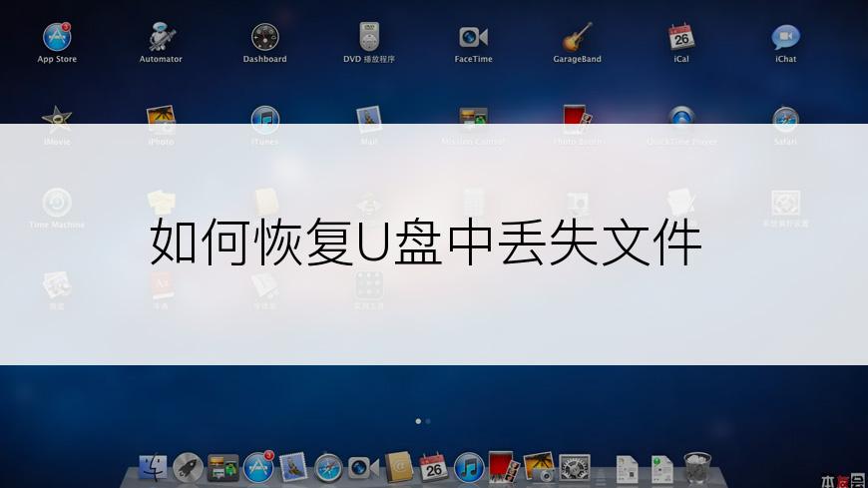868x488 pixels.
Task: Open QuickTime Player from the Launchpad grid
Action: (681, 120)
